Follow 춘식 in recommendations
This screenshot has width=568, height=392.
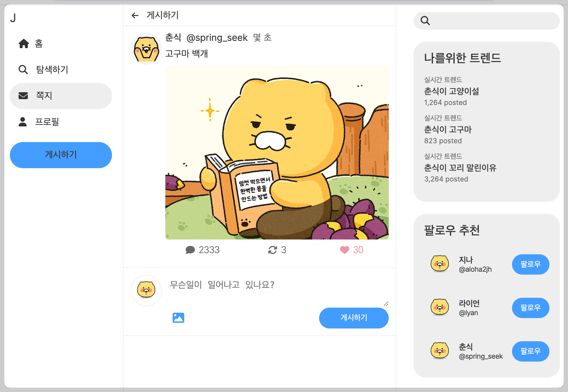(x=530, y=351)
